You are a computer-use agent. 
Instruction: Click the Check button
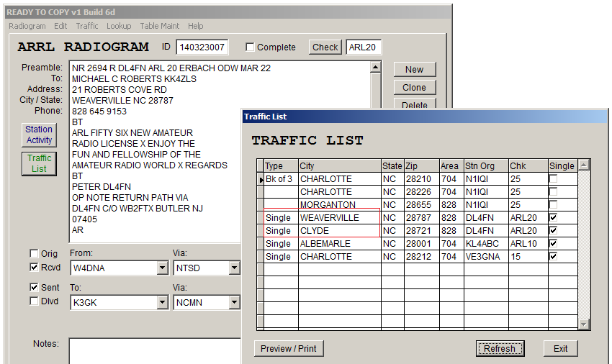pos(325,47)
